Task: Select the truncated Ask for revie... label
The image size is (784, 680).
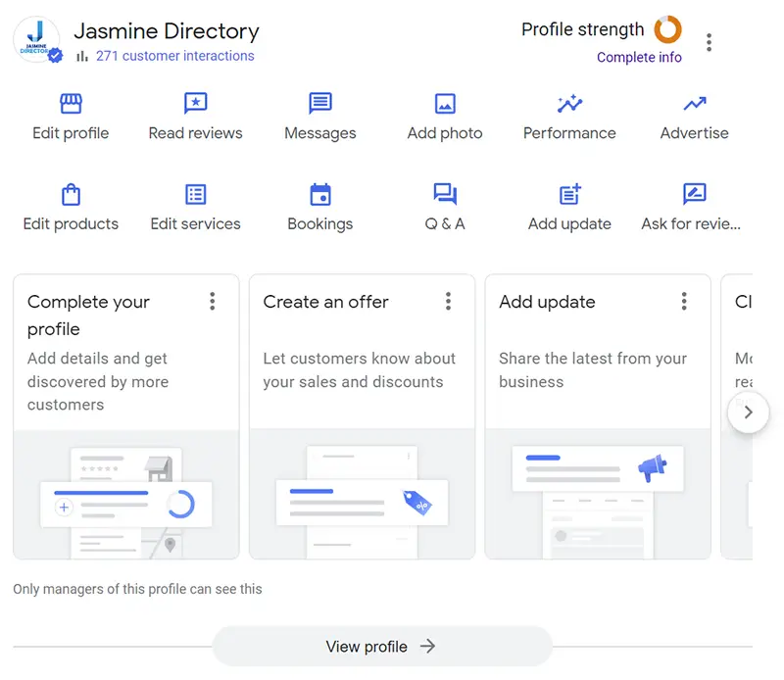Action: (x=691, y=224)
